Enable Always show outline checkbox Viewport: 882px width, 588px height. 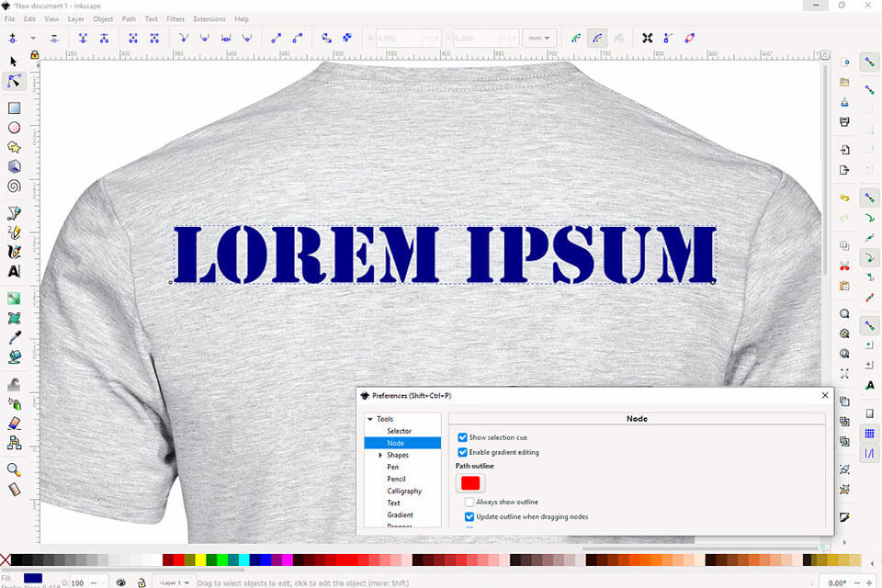[469, 502]
